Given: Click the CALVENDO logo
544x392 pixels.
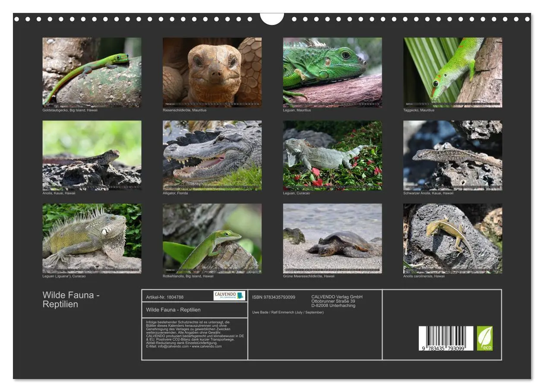Looking at the screenshot, I should point(229,296).
